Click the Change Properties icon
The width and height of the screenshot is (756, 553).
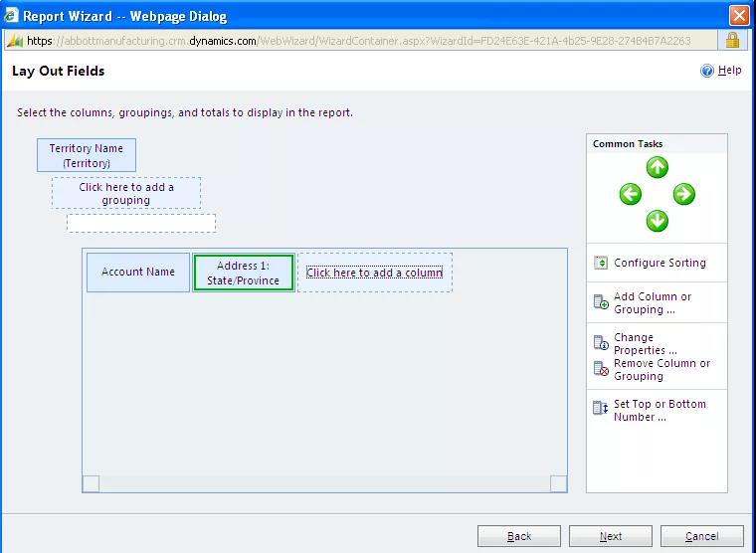coord(601,343)
